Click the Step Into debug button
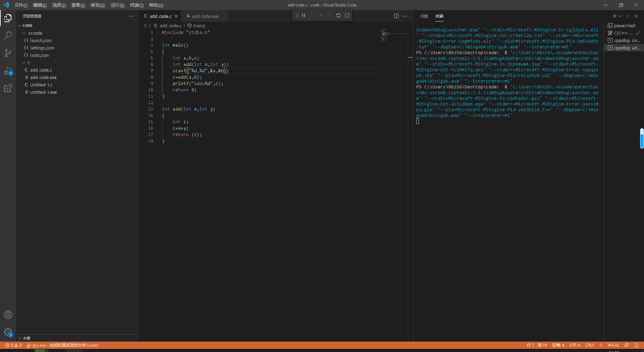Screen dimensions: 644x352 click(321, 15)
